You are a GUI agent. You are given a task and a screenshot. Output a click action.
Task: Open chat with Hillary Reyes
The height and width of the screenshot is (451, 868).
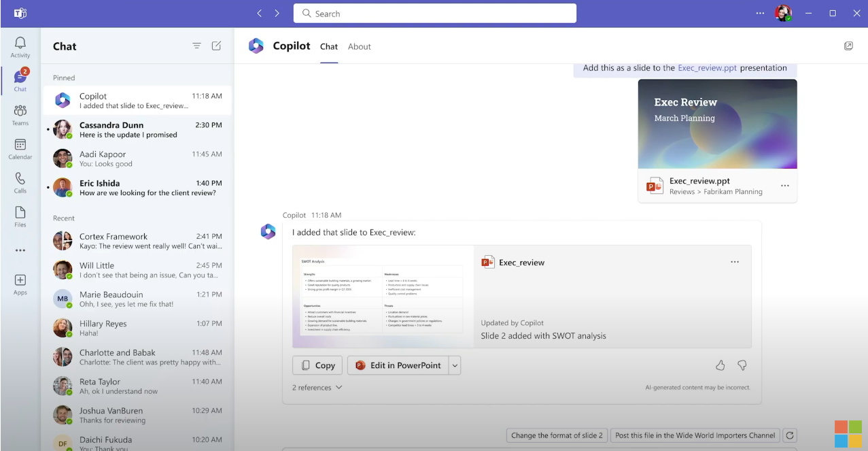pos(137,328)
